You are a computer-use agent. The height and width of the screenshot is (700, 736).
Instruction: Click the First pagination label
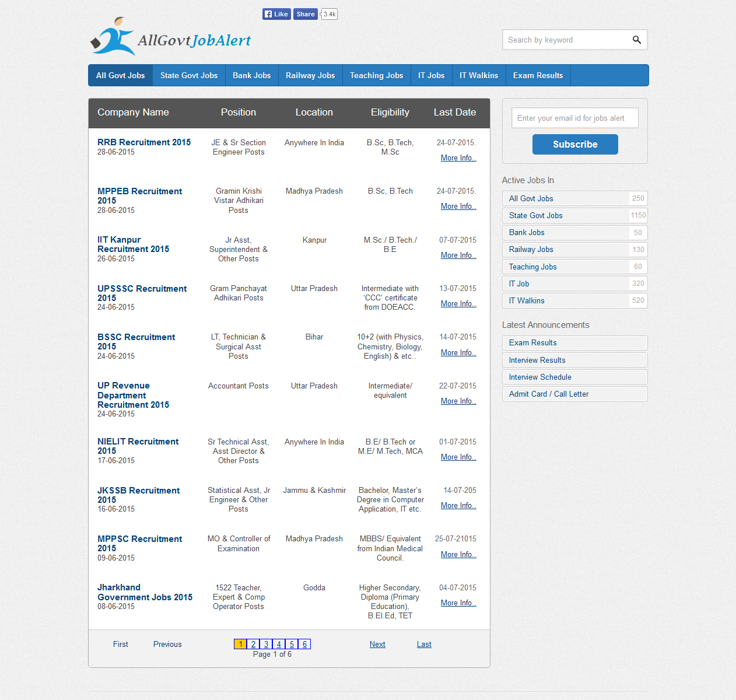pos(121,644)
